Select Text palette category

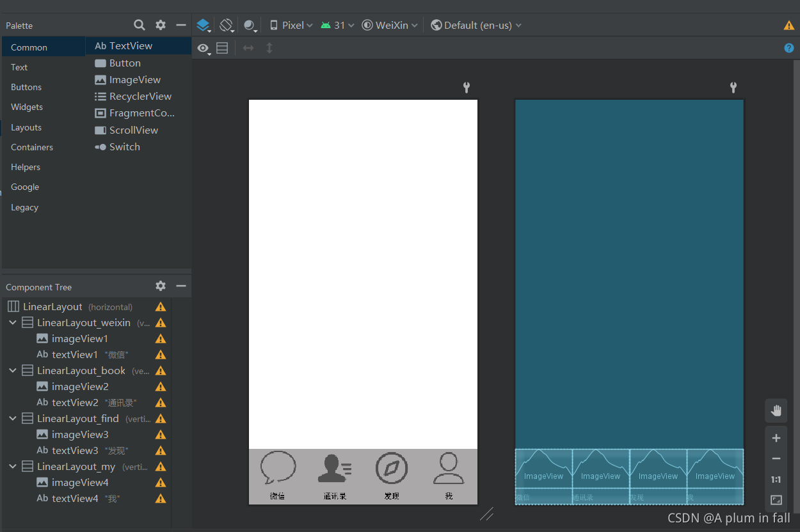click(44, 67)
